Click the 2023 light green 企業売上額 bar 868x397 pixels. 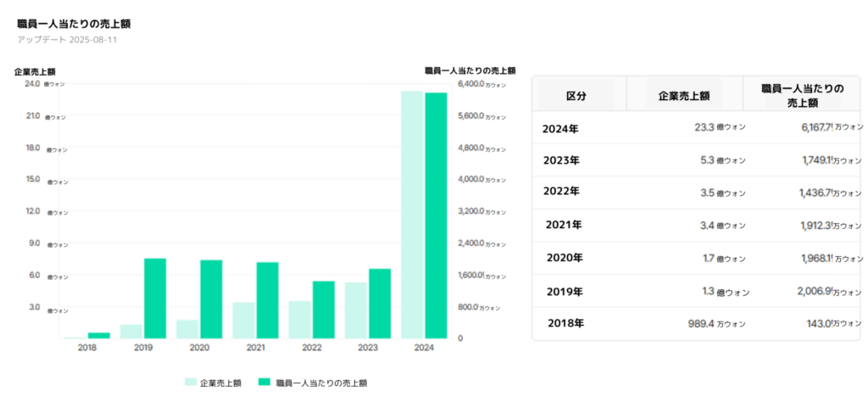coord(356,310)
